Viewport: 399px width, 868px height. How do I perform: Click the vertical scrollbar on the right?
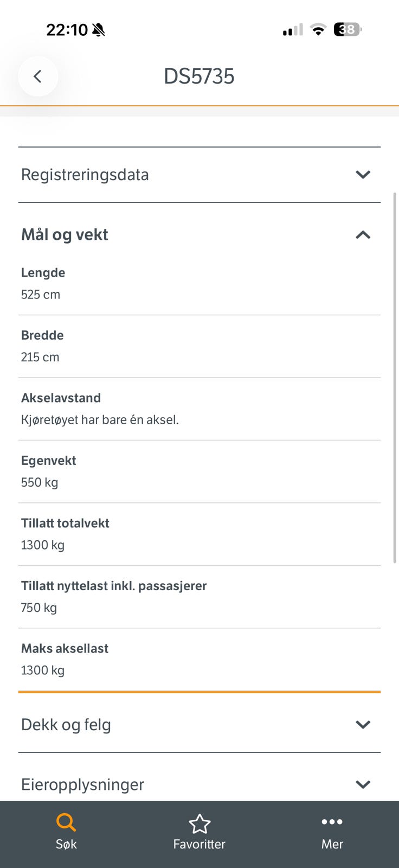click(395, 378)
